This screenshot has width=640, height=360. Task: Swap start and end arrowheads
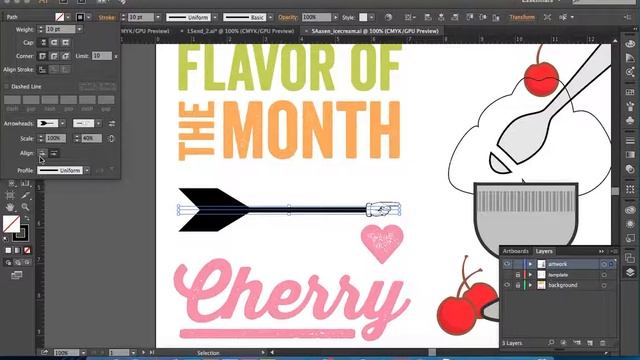click(x=112, y=124)
